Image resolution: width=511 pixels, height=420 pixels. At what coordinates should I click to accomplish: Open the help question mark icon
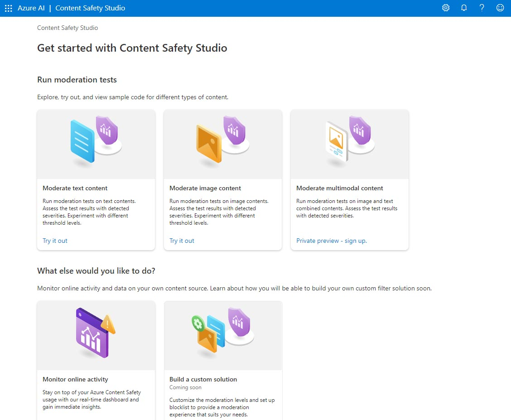pyautogui.click(x=482, y=8)
